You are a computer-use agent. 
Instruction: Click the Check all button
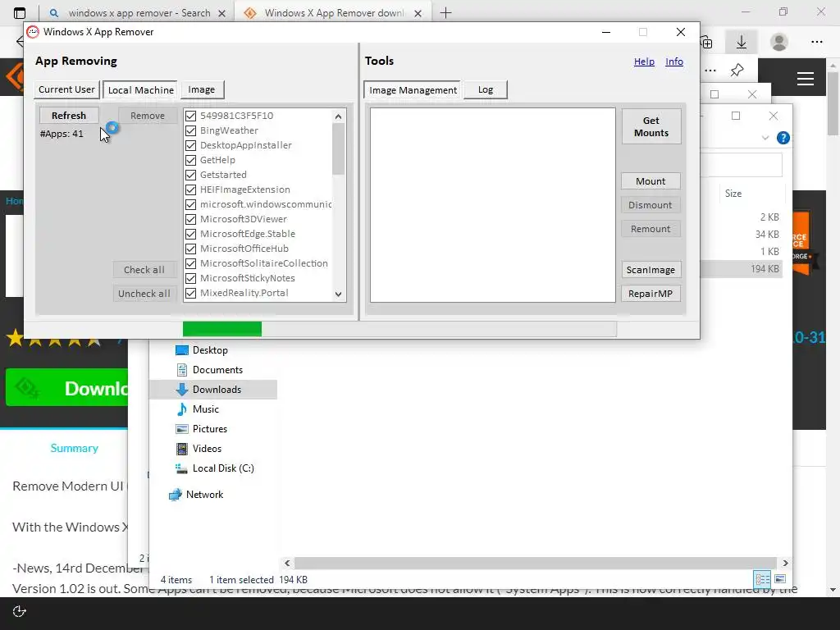tap(144, 270)
